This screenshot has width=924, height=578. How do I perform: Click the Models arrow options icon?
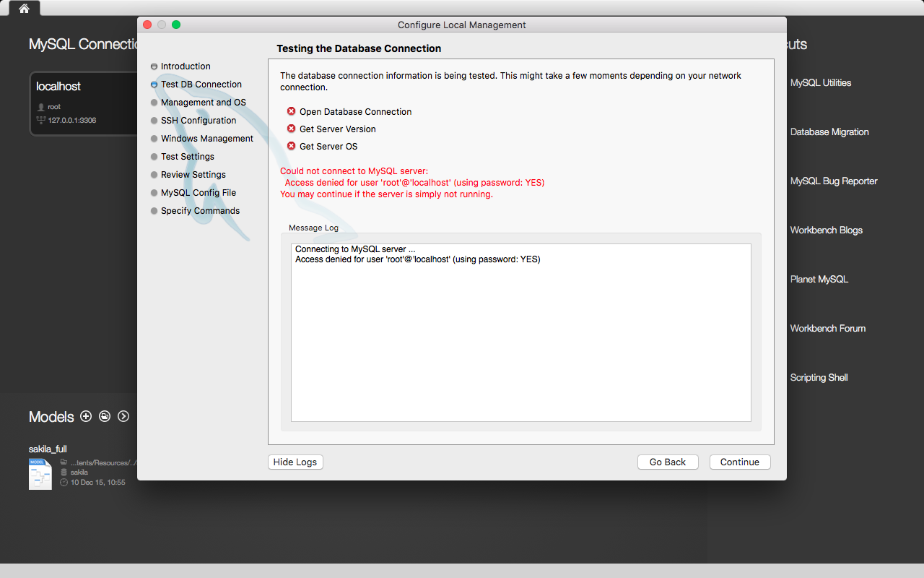click(123, 416)
